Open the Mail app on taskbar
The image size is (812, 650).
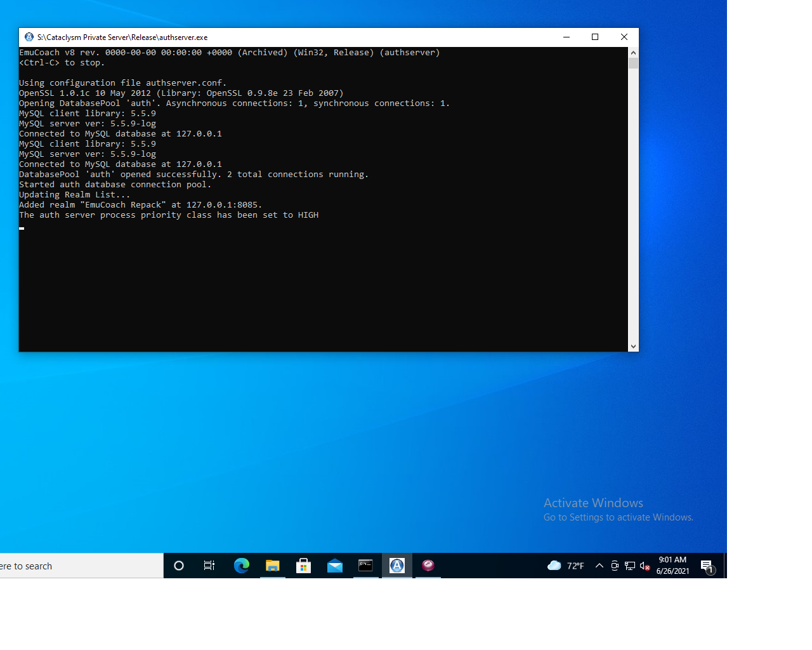(x=335, y=566)
